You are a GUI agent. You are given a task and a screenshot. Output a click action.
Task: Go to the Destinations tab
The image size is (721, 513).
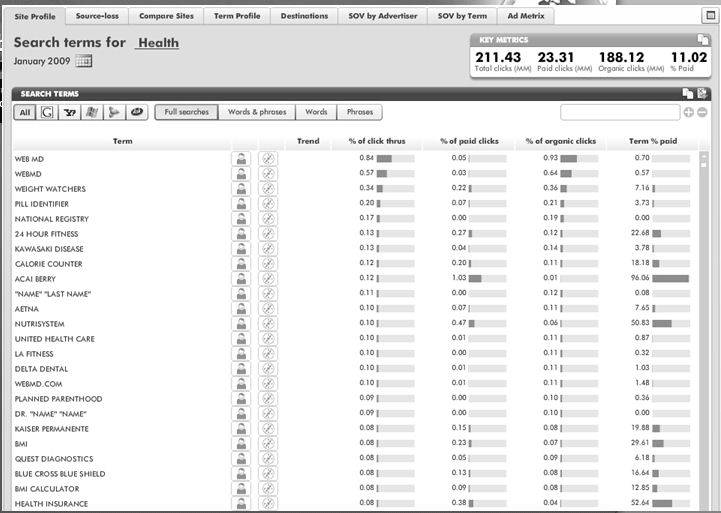(304, 16)
